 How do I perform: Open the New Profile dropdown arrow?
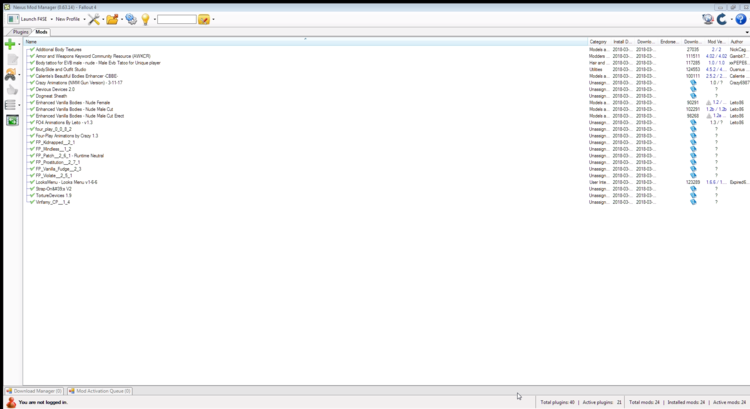coord(84,20)
